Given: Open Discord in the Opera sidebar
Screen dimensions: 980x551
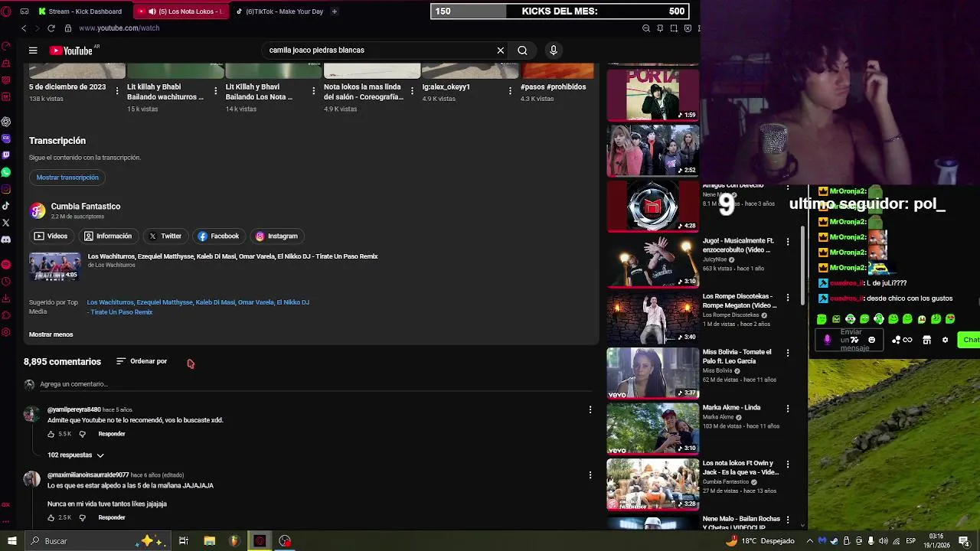Looking at the screenshot, I should pos(6,240).
